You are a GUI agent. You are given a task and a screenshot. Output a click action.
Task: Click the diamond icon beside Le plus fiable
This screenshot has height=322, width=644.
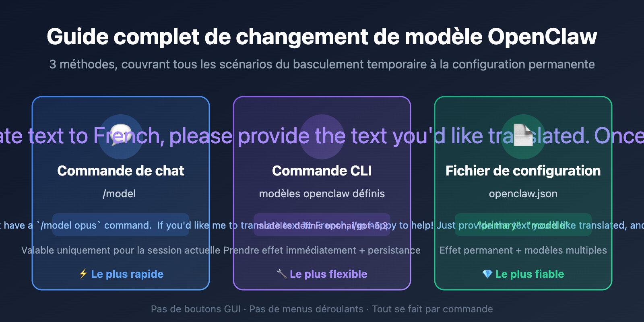point(487,274)
